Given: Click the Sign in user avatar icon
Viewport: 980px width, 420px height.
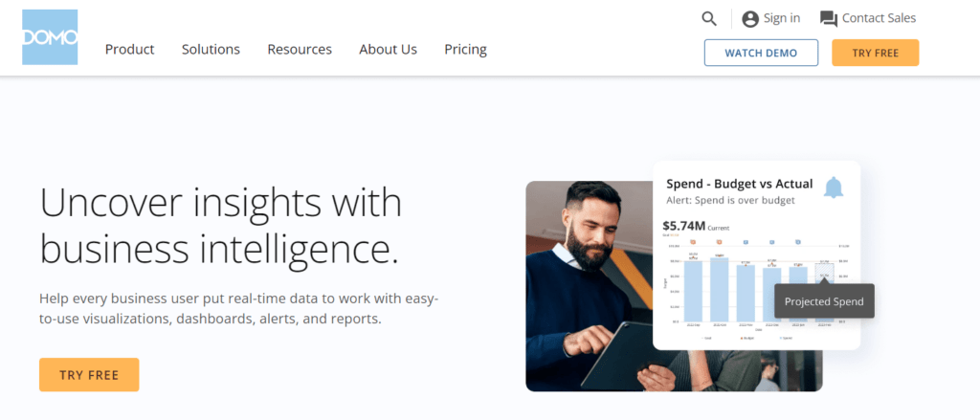Looking at the screenshot, I should pyautogui.click(x=750, y=19).
